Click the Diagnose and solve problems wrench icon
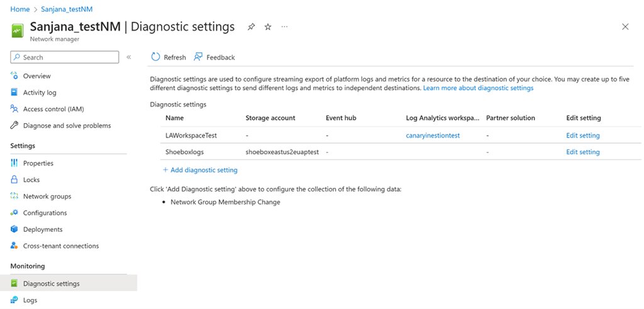Image resolution: width=644 pixels, height=309 pixels. pos(14,126)
